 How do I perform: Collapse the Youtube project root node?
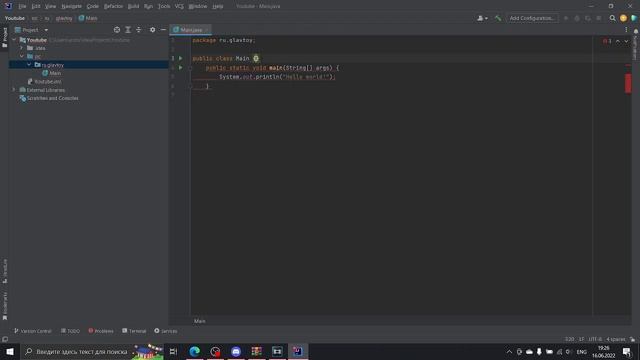tap(14, 40)
